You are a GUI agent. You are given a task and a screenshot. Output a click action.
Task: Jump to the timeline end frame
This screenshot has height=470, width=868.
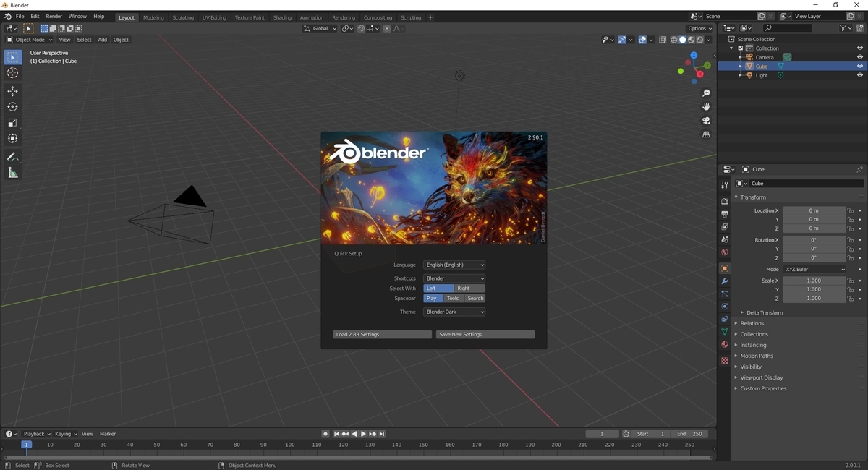coord(382,434)
